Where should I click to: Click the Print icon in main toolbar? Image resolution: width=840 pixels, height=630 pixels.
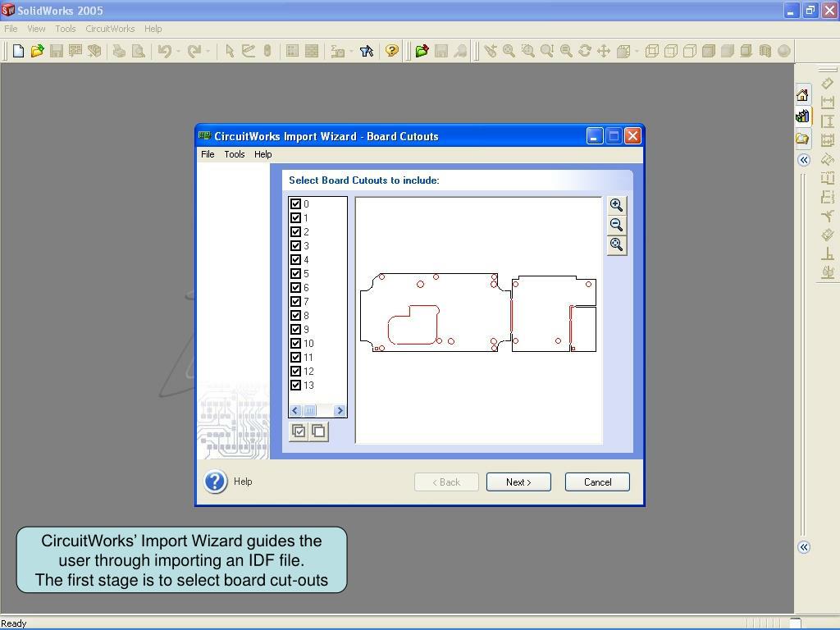[x=119, y=51]
